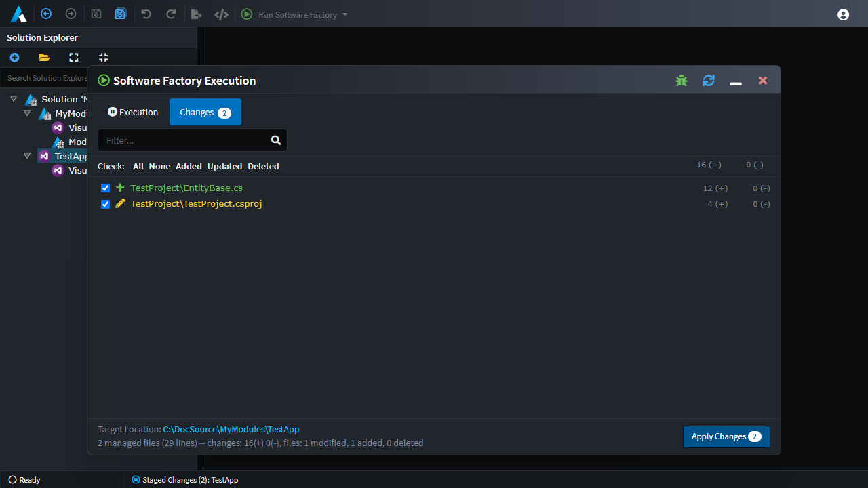Open the user account profile icon
Screen dimensions: 868x488
point(844,14)
